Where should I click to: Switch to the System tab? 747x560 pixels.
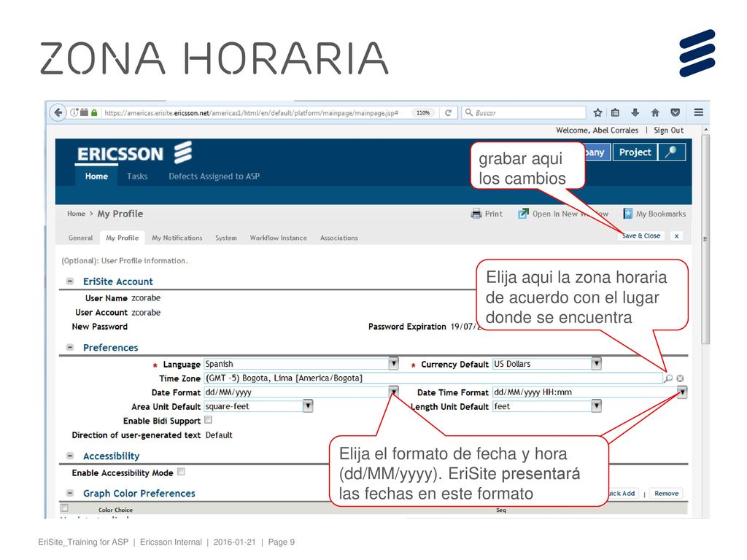click(226, 238)
